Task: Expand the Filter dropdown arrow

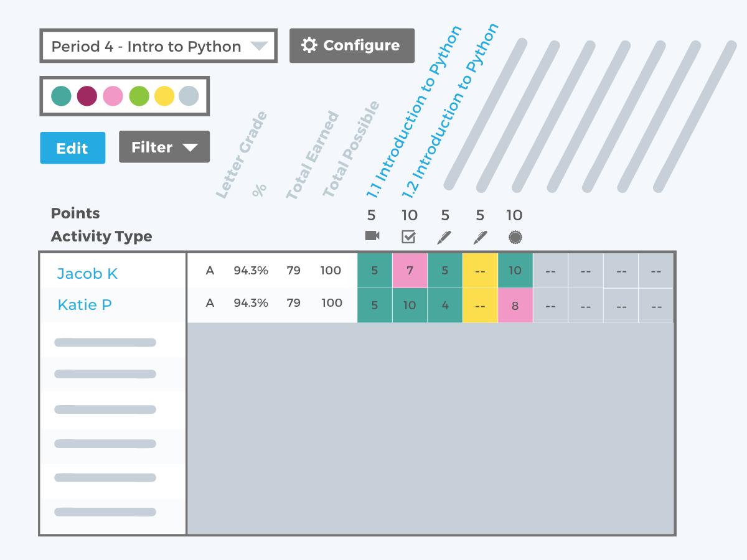Action: 189,147
